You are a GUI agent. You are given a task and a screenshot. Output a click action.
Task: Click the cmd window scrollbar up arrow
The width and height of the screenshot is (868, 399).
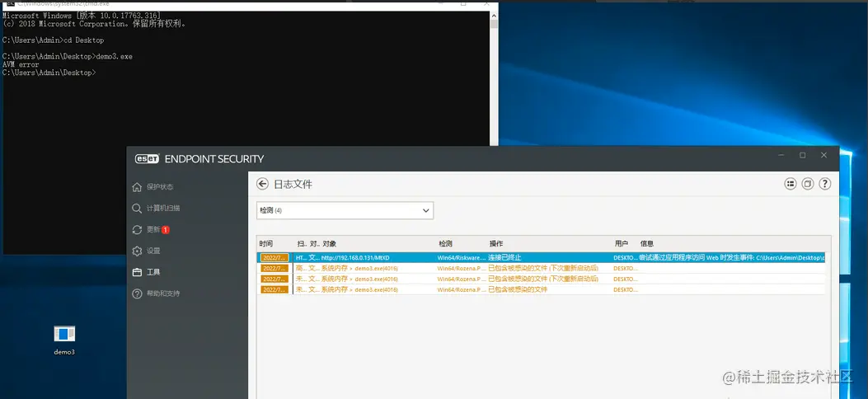tap(494, 15)
